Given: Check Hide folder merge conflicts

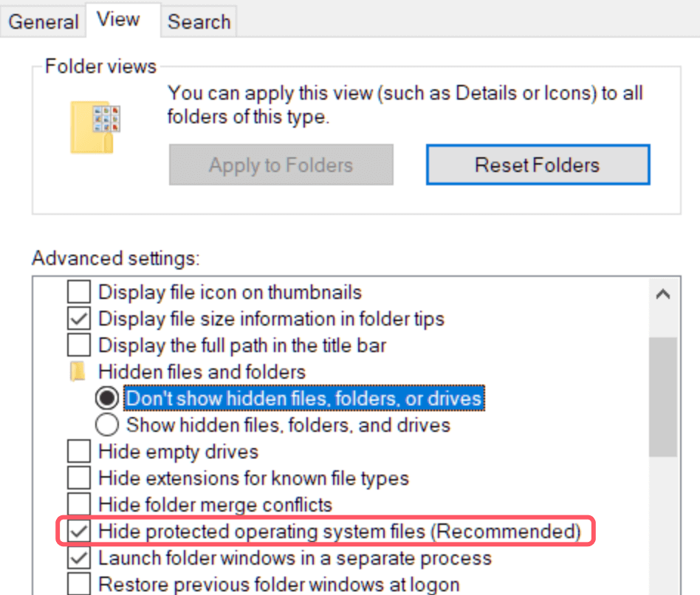Looking at the screenshot, I should (78, 504).
